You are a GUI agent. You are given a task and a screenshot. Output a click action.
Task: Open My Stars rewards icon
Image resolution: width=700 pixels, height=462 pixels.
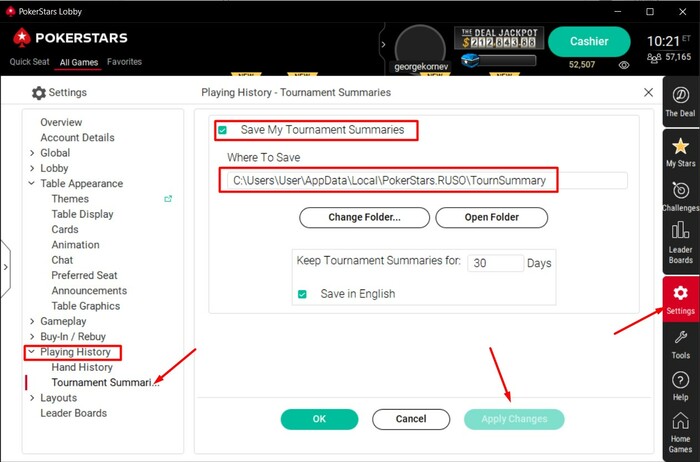click(x=680, y=152)
